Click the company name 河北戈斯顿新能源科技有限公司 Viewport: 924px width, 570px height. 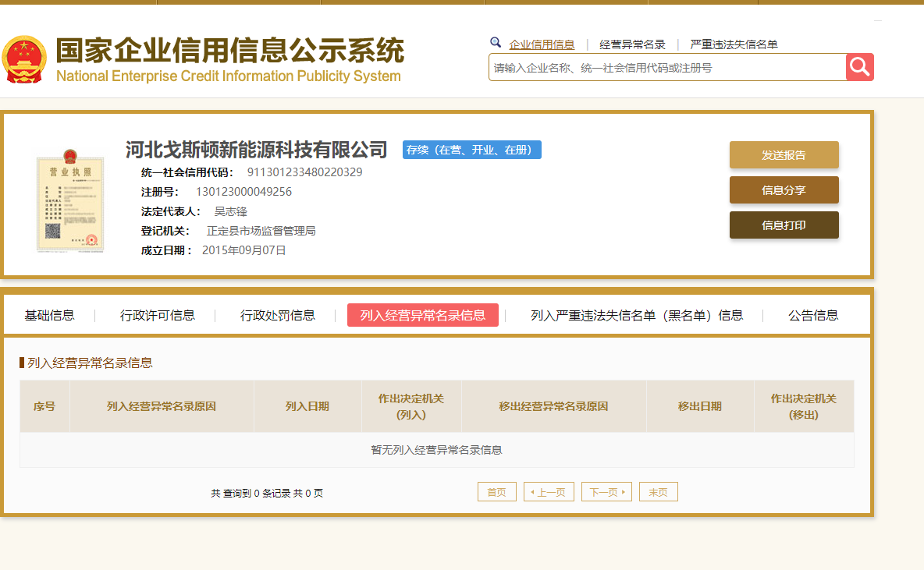pos(256,150)
